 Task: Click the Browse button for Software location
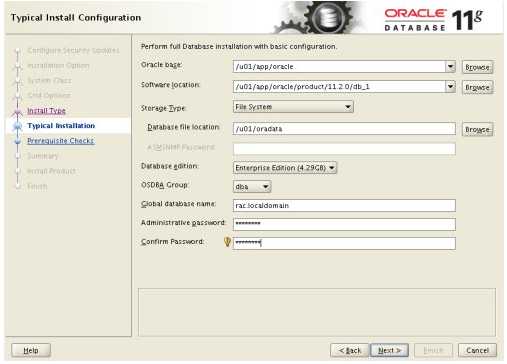click(477, 87)
